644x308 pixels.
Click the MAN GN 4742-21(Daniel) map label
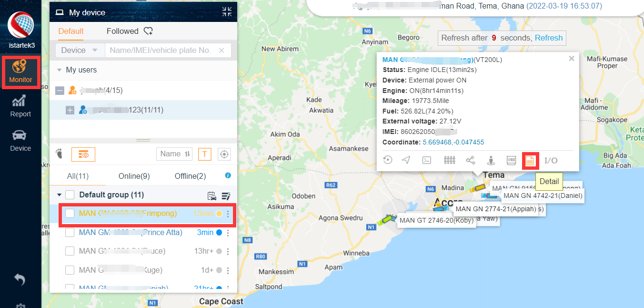(x=543, y=195)
